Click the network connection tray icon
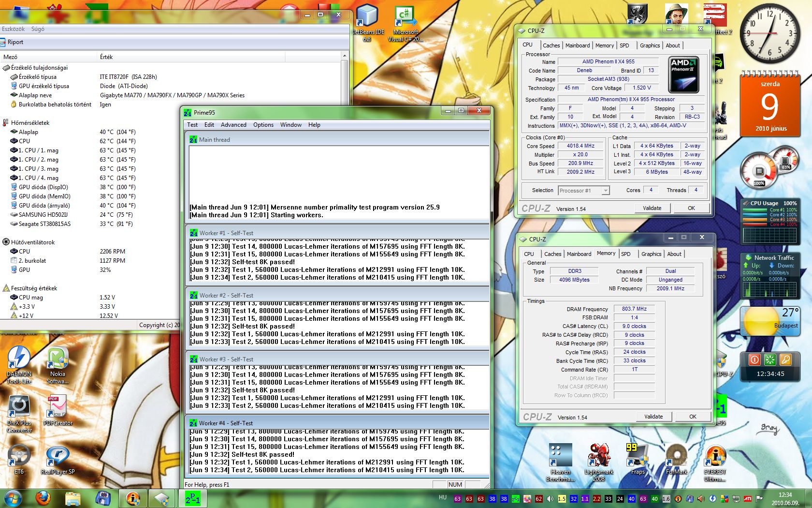 pos(736,498)
